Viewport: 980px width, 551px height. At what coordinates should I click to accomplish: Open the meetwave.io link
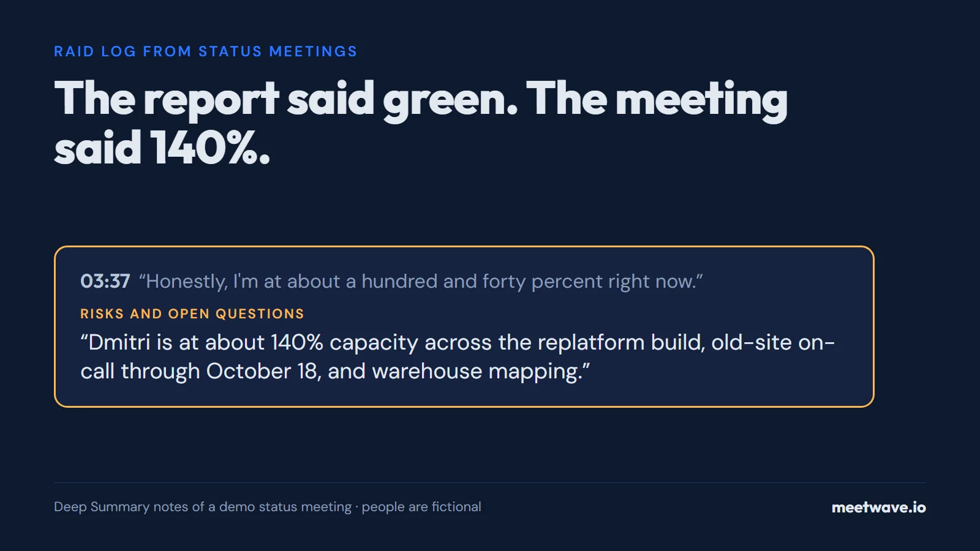tap(878, 507)
